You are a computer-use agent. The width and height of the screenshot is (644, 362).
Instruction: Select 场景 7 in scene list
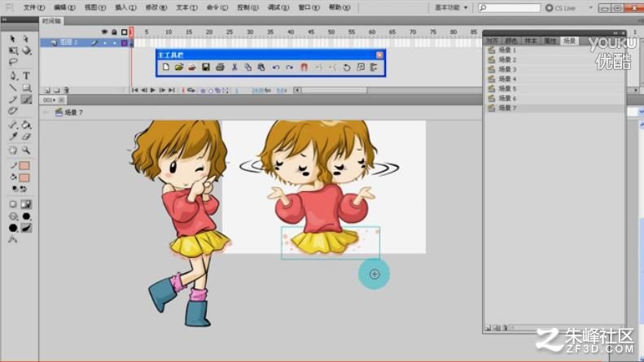tap(554, 108)
